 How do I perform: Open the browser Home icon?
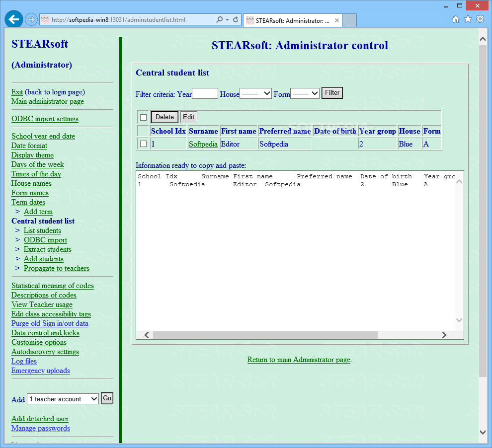click(456, 19)
